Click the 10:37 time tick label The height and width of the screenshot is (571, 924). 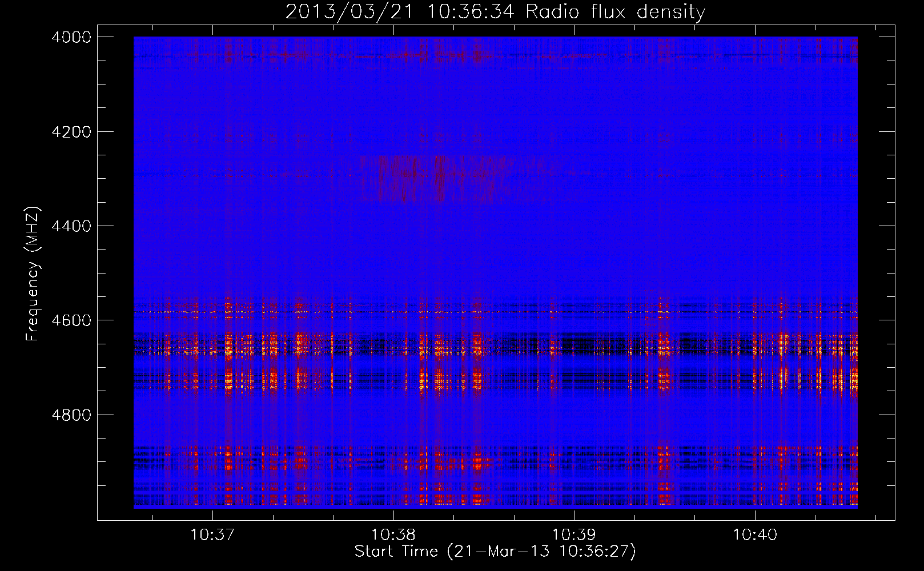[212, 535]
